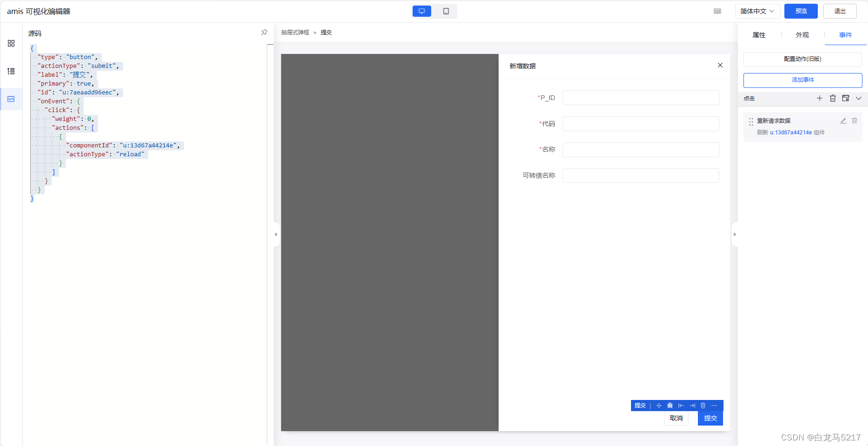
Task: Open the component library sidebar icon
Action: pos(11,43)
